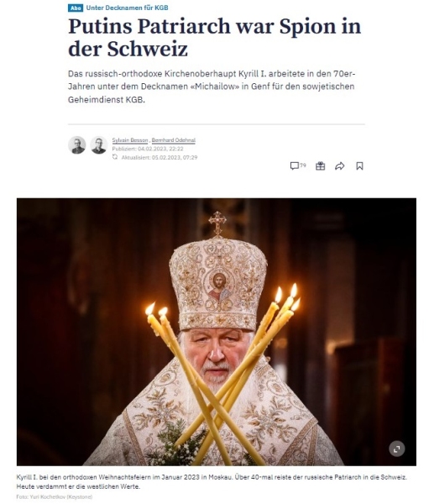Click the Aktualisiert timestamp text

tap(160, 157)
